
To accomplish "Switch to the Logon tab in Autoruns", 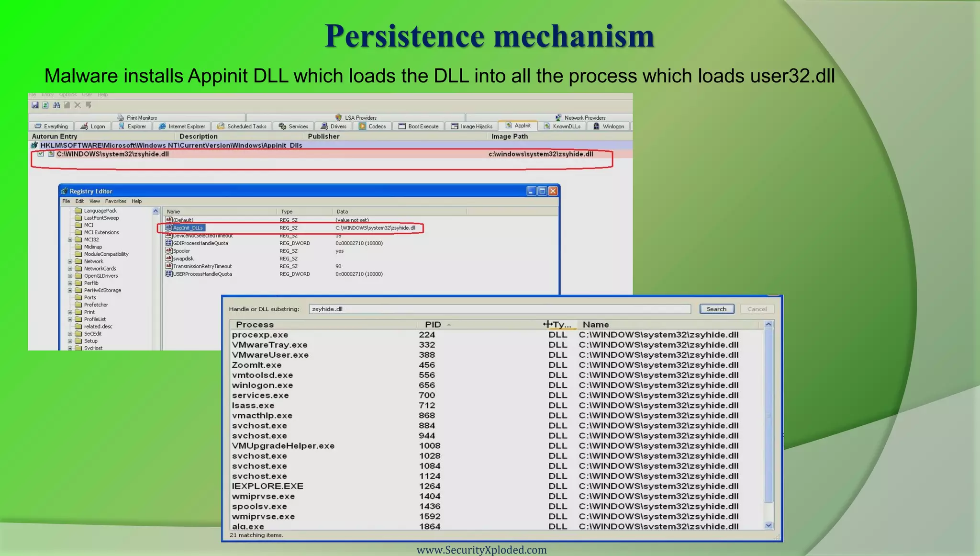I will tap(93, 126).
